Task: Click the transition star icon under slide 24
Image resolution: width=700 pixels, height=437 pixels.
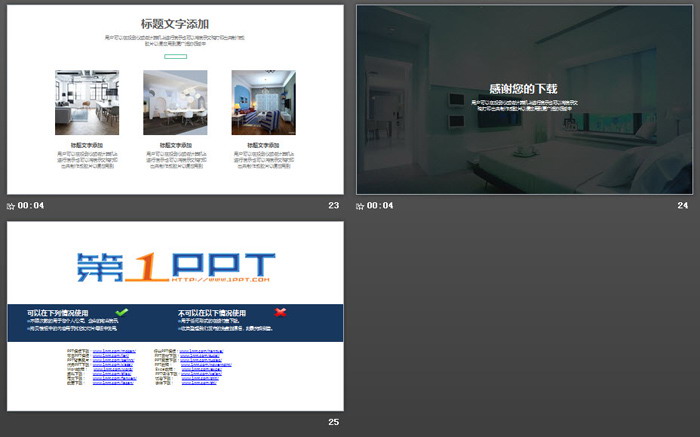Action: pos(360,206)
